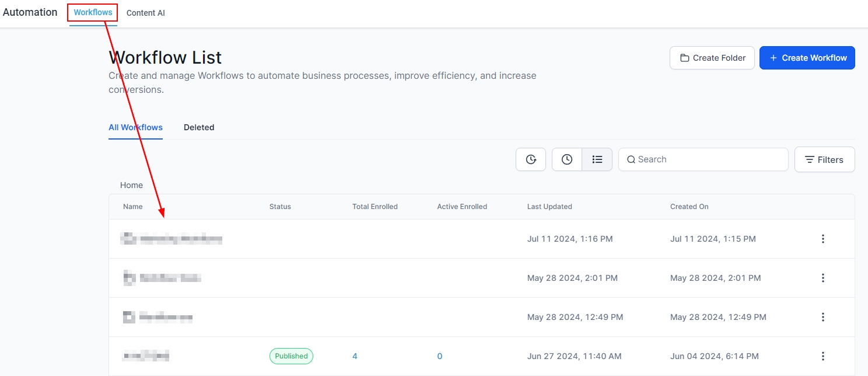Open the Workflows tab in top navigation

click(93, 12)
